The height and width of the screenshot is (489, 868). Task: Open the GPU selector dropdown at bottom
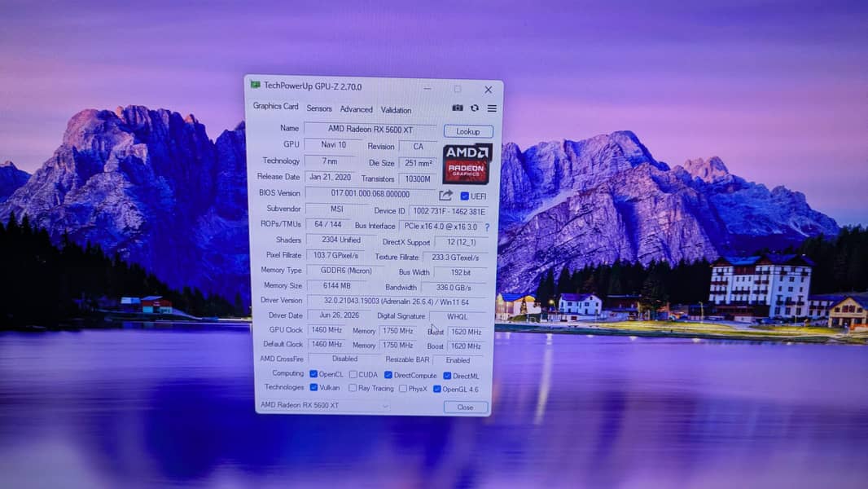click(x=325, y=405)
